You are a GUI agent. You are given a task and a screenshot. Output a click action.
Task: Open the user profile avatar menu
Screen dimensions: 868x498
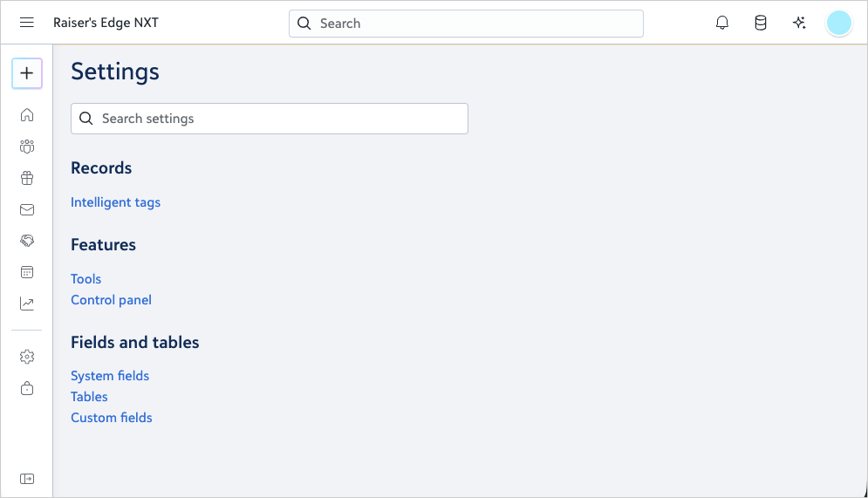pos(839,24)
